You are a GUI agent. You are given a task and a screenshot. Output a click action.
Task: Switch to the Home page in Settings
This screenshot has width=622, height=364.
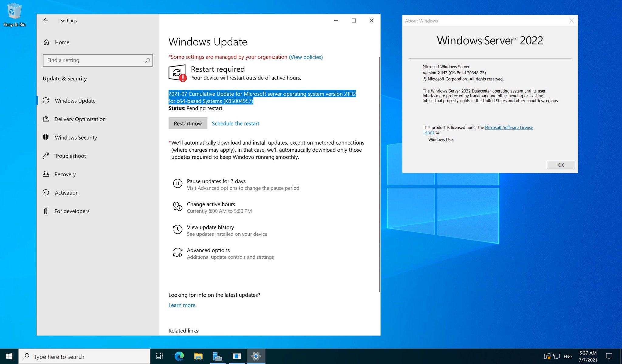click(x=62, y=42)
